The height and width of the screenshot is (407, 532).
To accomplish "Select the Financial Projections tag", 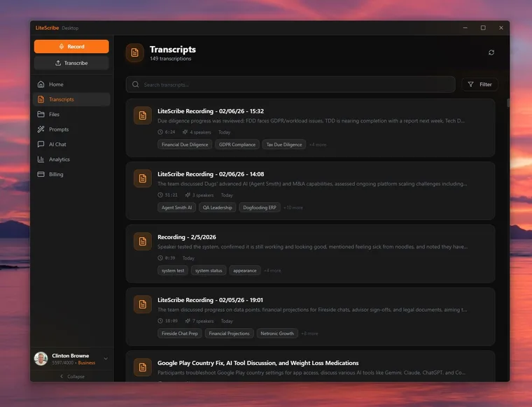I will point(229,334).
